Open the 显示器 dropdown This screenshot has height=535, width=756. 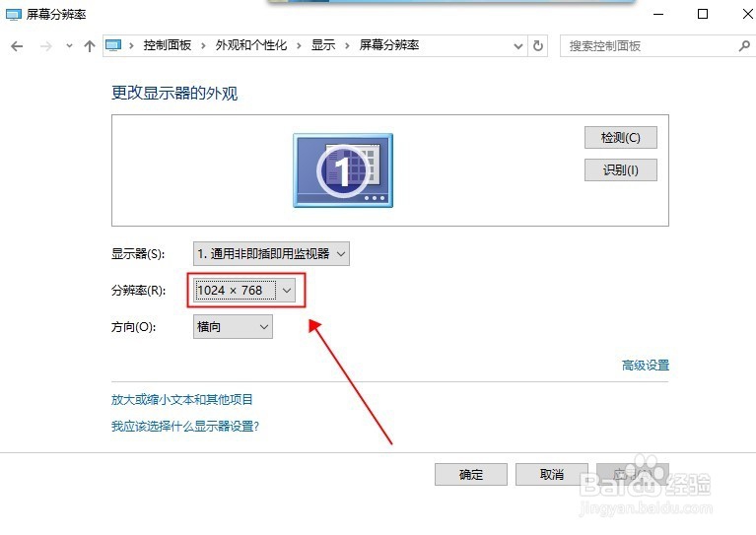point(271,253)
